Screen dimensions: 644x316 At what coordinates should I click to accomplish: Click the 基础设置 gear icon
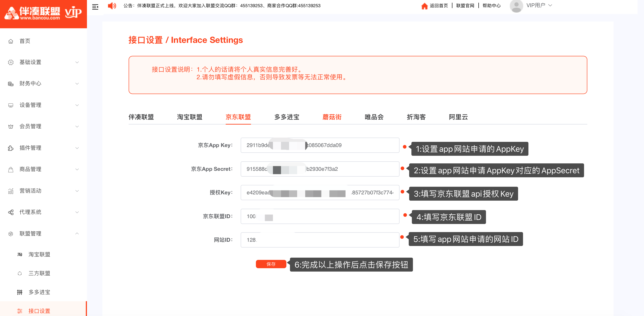(11, 62)
